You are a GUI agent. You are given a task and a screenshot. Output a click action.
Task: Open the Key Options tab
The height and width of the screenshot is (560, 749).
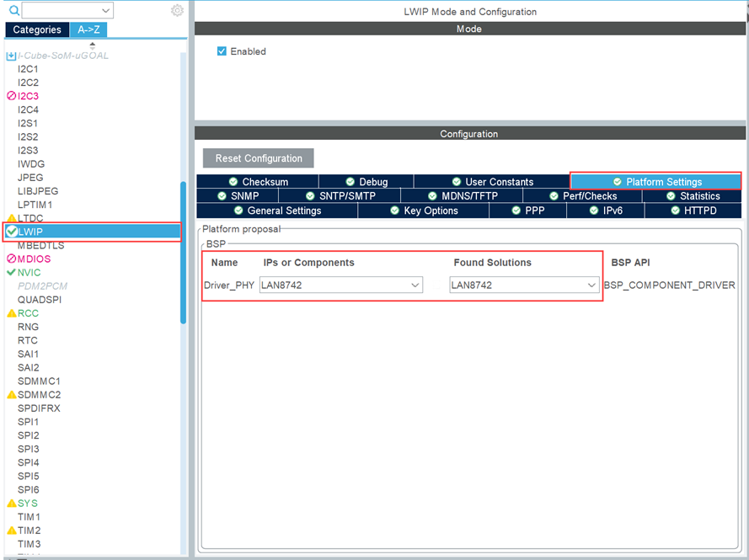tap(424, 211)
